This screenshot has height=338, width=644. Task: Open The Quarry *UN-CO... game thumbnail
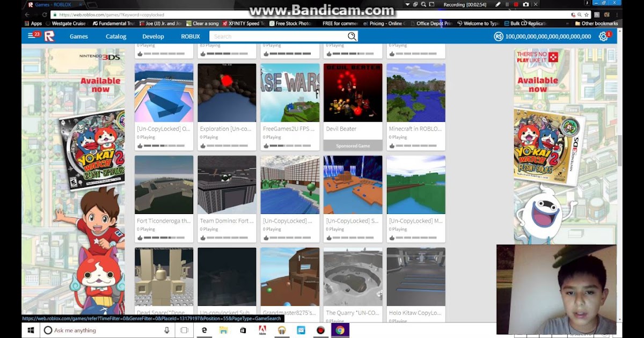point(353,277)
